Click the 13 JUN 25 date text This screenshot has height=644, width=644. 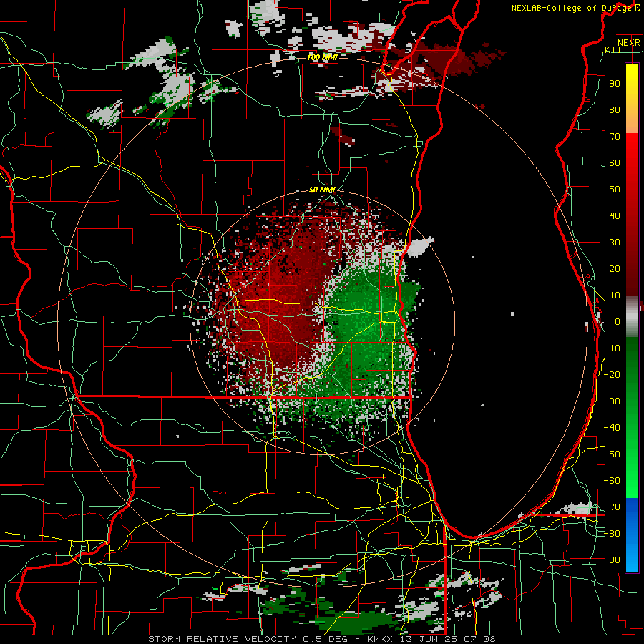coord(430,639)
